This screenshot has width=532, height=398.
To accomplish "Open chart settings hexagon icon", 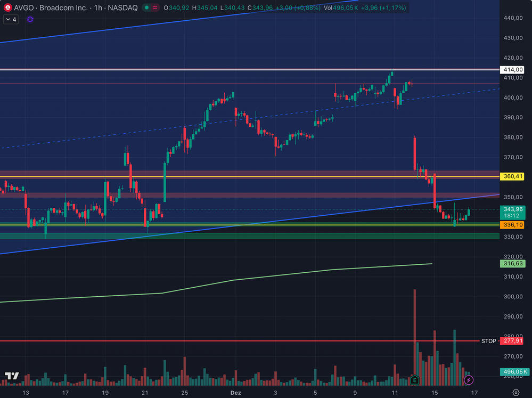I will [515, 393].
